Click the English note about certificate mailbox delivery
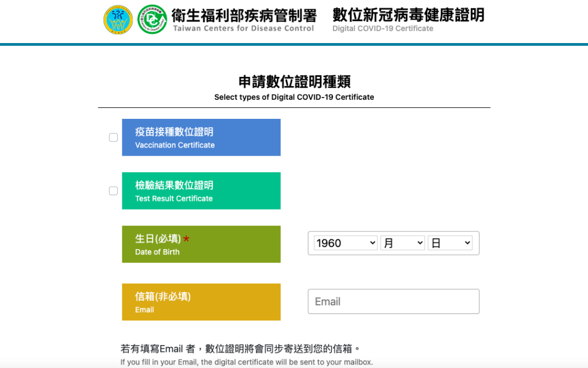The width and height of the screenshot is (588, 368). (246, 362)
